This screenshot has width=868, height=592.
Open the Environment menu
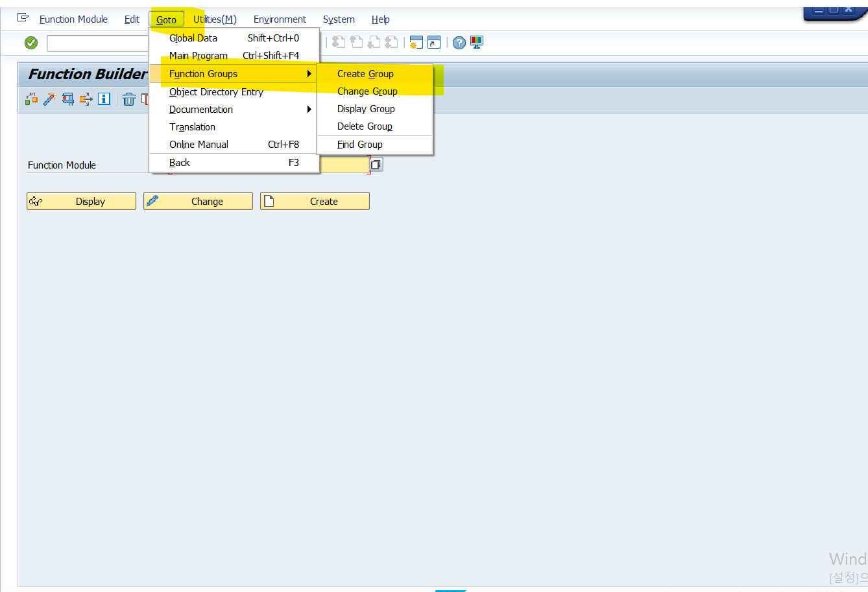click(280, 19)
